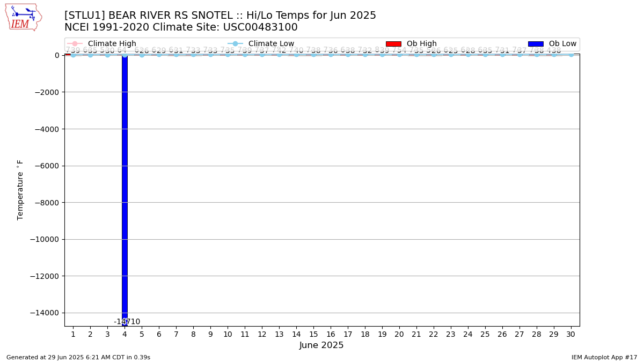Click the Temperature °F y-axis label
The image size is (644, 362).
tap(20, 190)
